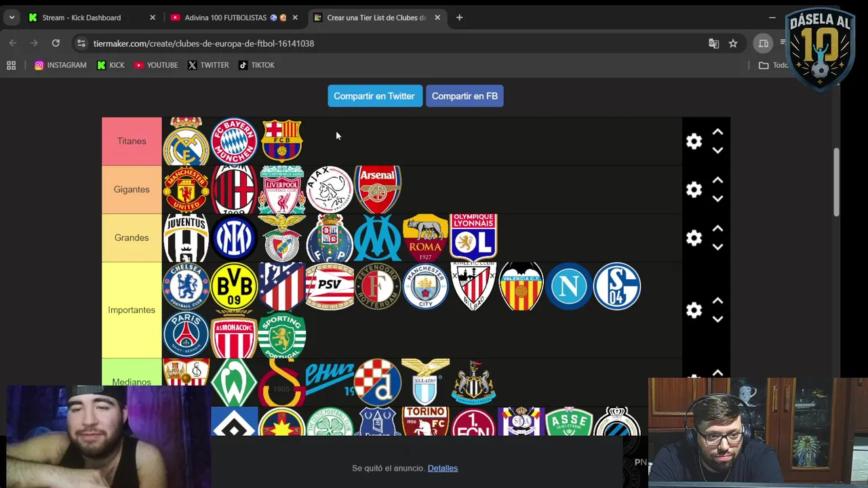
Task: Click the Benfica eagle crest
Action: 282,237
